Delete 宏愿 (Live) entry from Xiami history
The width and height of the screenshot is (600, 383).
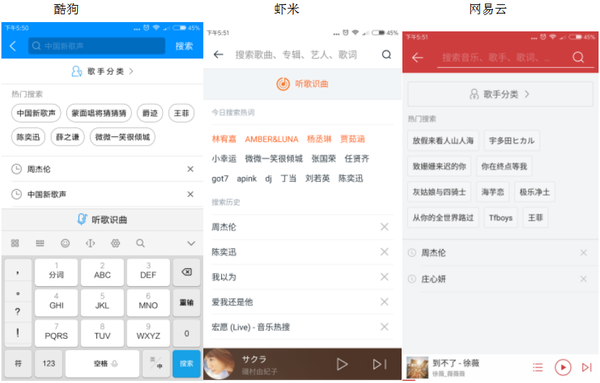[385, 327]
